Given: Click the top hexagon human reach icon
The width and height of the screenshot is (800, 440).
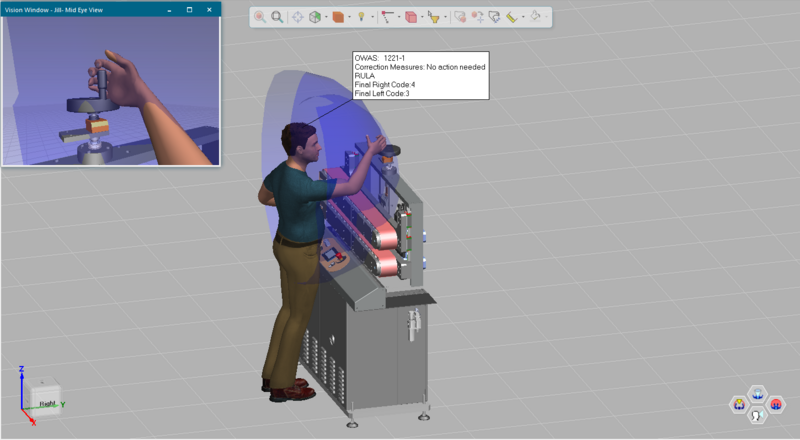Looking at the screenshot, I should 758,394.
